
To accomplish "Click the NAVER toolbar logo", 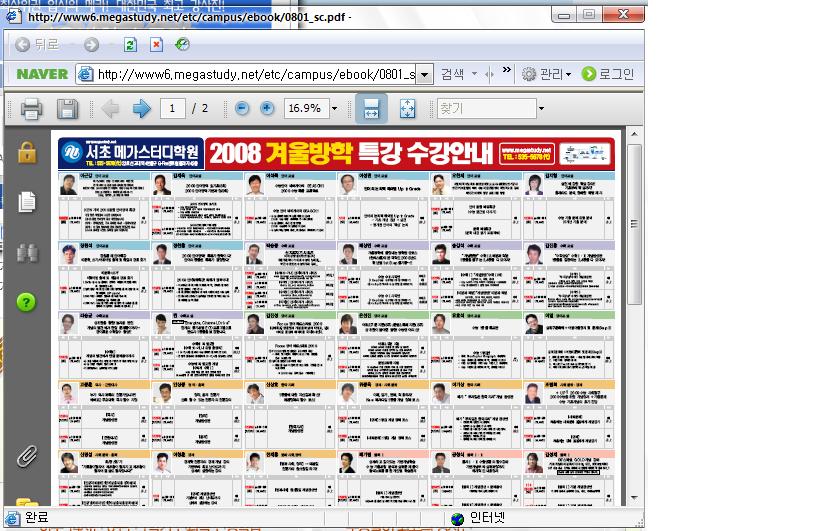I will [x=42, y=74].
